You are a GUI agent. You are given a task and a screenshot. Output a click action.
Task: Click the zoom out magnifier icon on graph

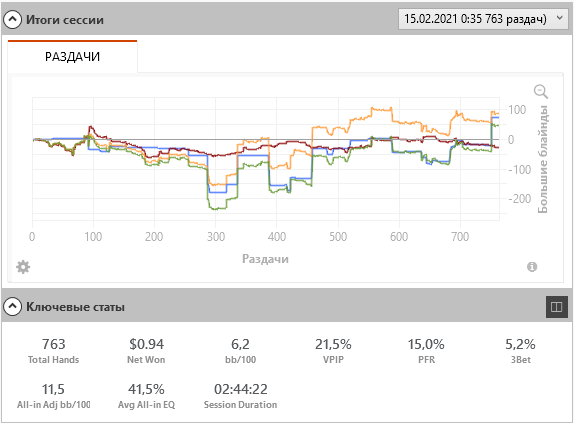click(x=541, y=91)
